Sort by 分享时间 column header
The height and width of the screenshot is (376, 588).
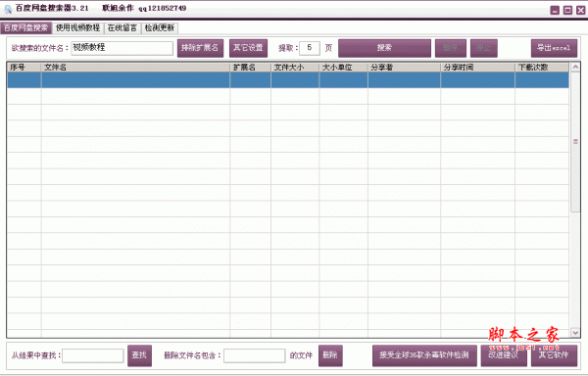478,68
